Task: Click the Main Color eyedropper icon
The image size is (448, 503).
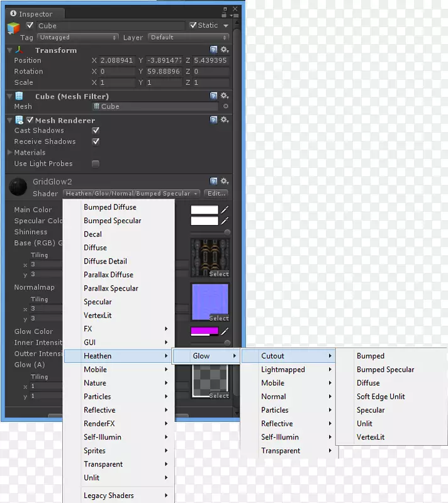Action: (224, 209)
